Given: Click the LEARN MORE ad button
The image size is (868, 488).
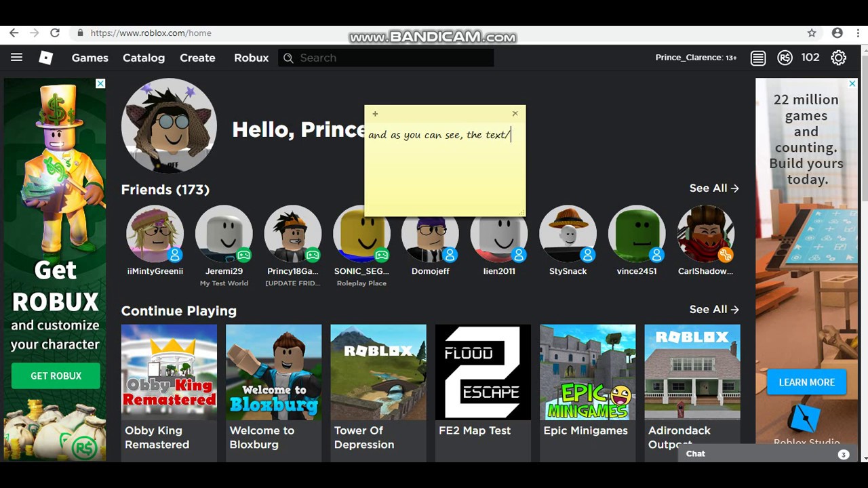Looking at the screenshot, I should 807,382.
